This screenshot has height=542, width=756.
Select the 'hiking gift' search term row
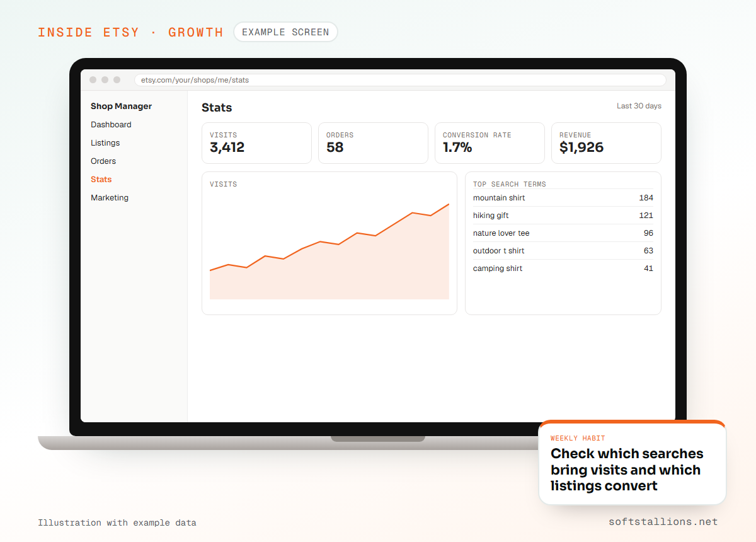[563, 216]
